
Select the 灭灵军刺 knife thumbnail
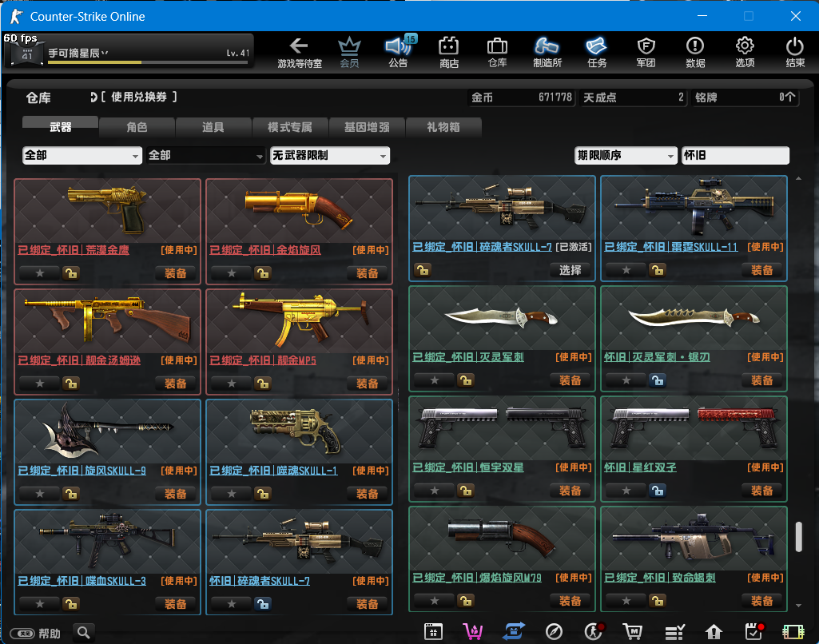click(x=502, y=317)
